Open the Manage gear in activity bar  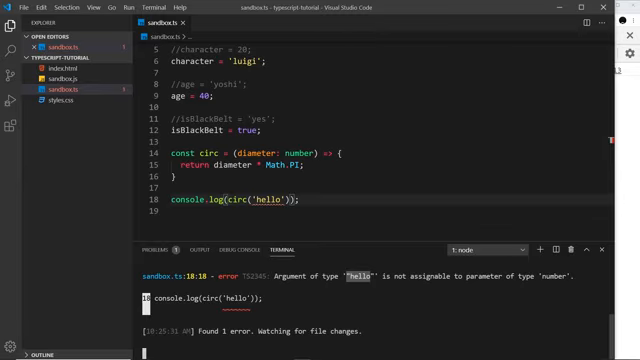pos(10,346)
